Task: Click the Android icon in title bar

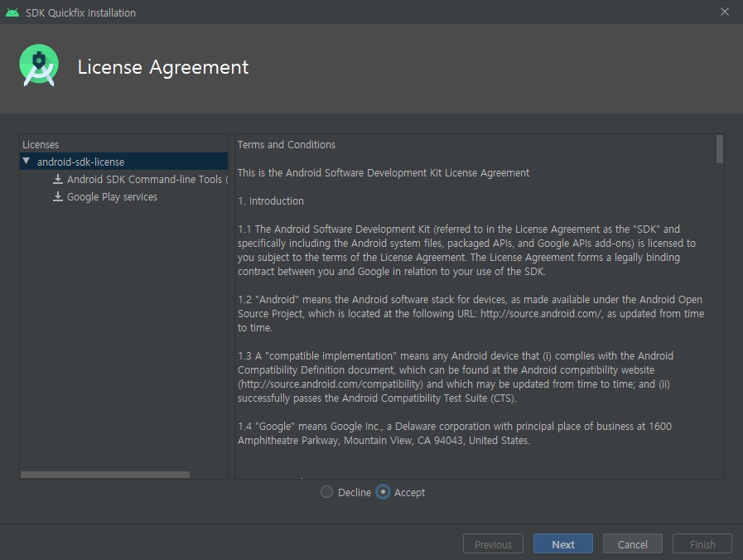Action: [12, 12]
